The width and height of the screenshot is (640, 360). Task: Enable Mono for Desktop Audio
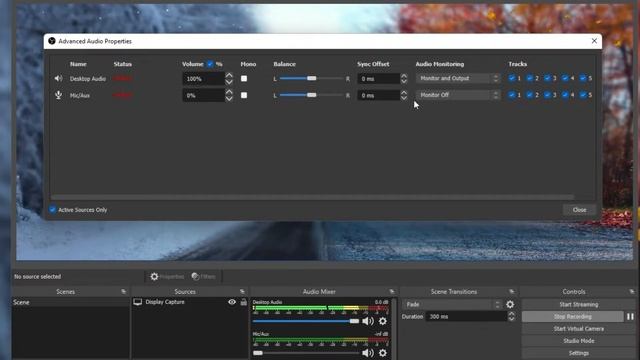[244, 78]
